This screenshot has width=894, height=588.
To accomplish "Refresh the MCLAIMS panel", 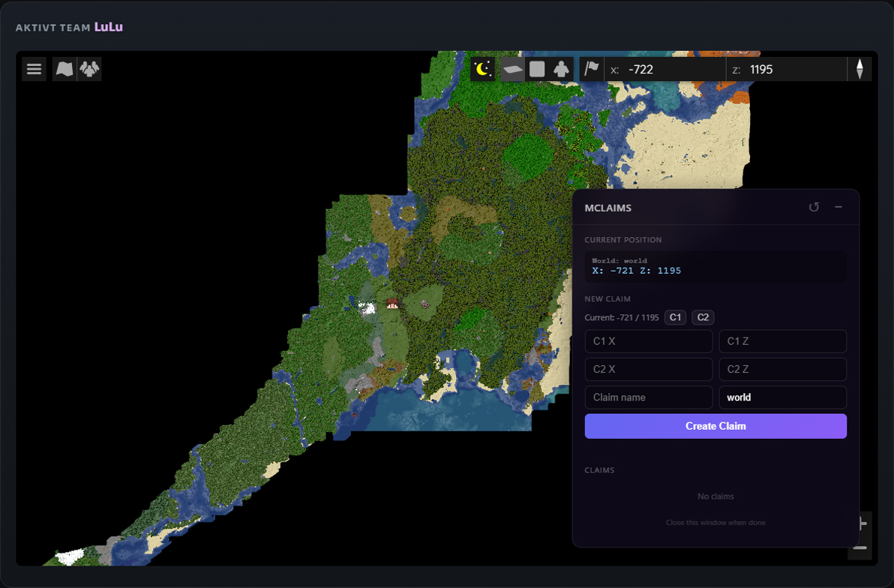I will (x=814, y=207).
